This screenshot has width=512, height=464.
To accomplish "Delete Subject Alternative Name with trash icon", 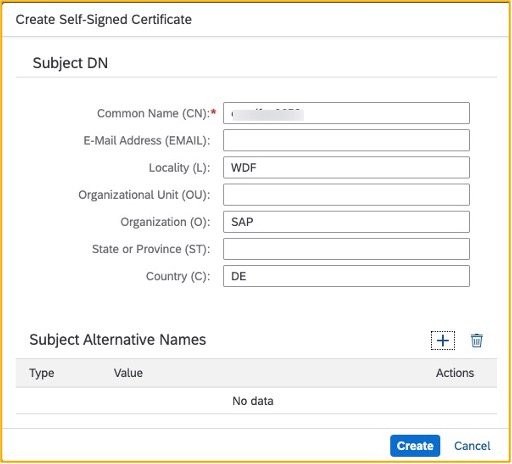I will [x=477, y=341].
